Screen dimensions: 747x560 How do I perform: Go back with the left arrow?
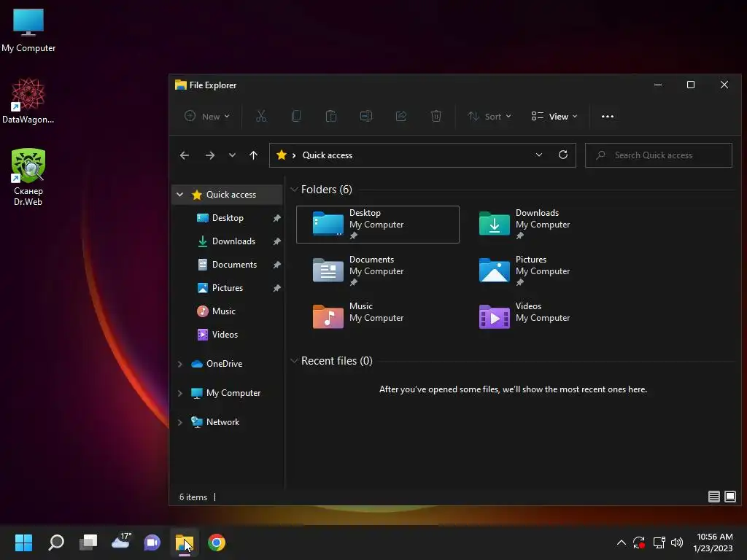pyautogui.click(x=185, y=155)
